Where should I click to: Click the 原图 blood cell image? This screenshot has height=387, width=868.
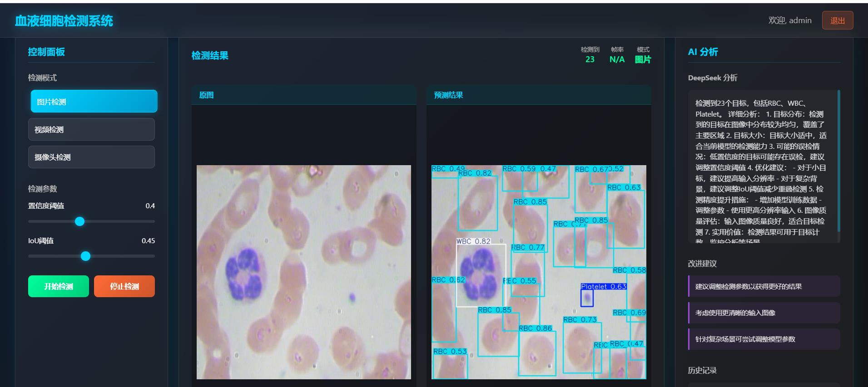click(304, 272)
